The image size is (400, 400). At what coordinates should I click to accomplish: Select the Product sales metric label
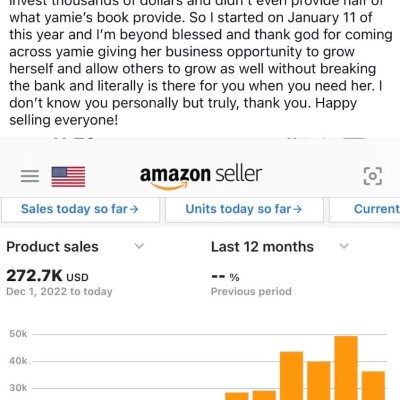pyautogui.click(x=52, y=247)
